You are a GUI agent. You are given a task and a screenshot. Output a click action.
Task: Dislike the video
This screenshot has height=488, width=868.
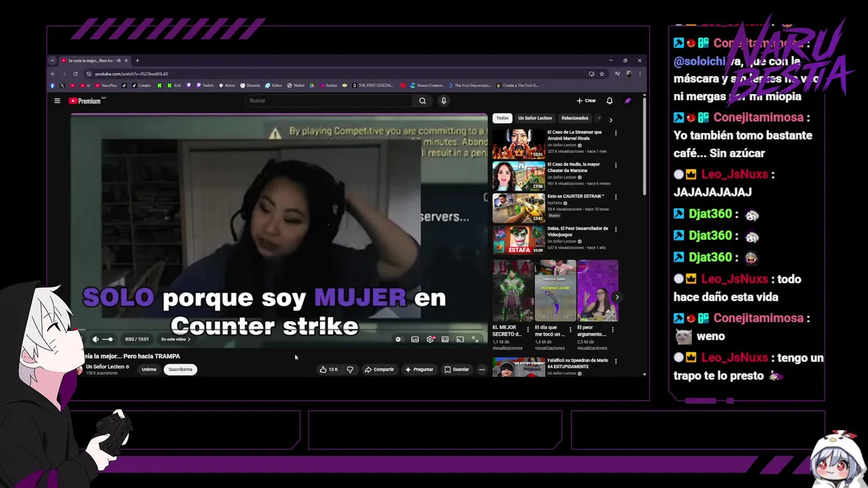(350, 369)
